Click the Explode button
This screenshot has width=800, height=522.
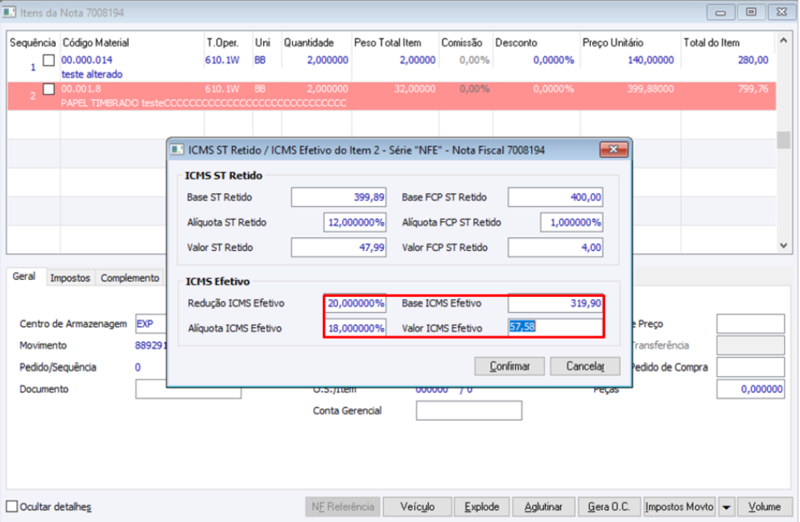482,507
